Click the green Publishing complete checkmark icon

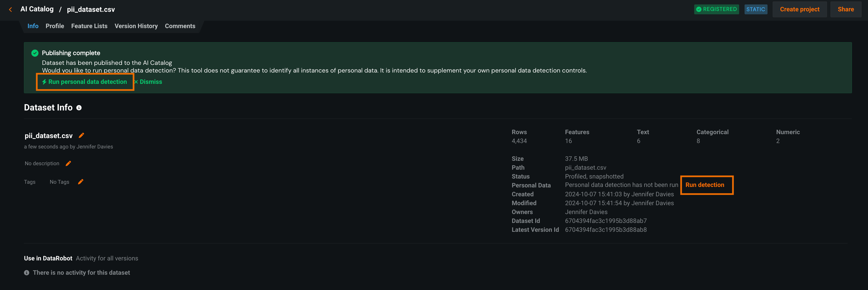click(35, 53)
